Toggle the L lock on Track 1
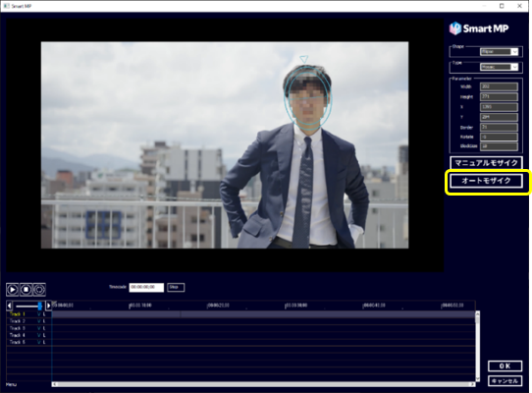This screenshot has width=532, height=393. [x=44, y=314]
